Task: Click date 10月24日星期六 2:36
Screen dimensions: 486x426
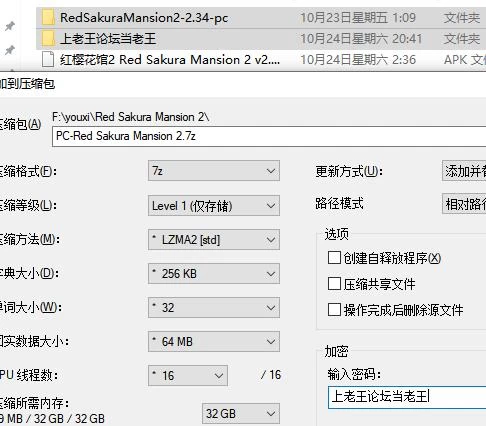Action: [358, 60]
